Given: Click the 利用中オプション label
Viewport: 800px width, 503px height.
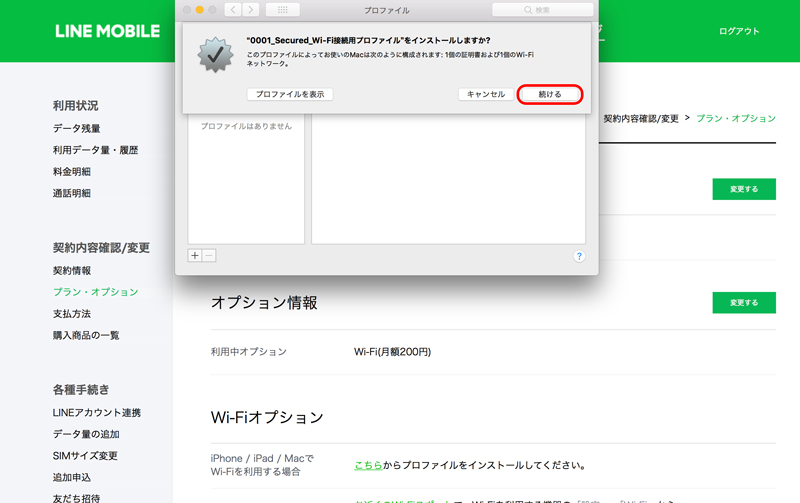Looking at the screenshot, I should click(249, 352).
